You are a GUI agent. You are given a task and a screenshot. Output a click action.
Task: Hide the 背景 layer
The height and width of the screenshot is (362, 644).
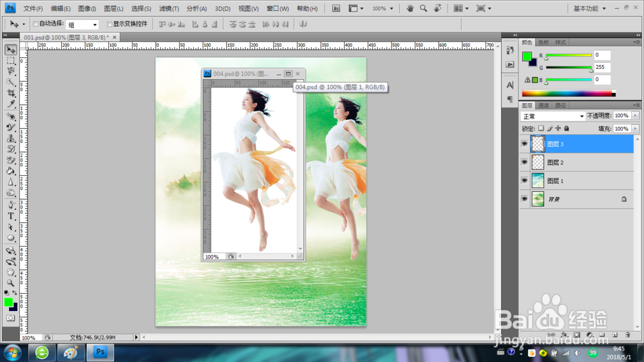click(x=524, y=199)
